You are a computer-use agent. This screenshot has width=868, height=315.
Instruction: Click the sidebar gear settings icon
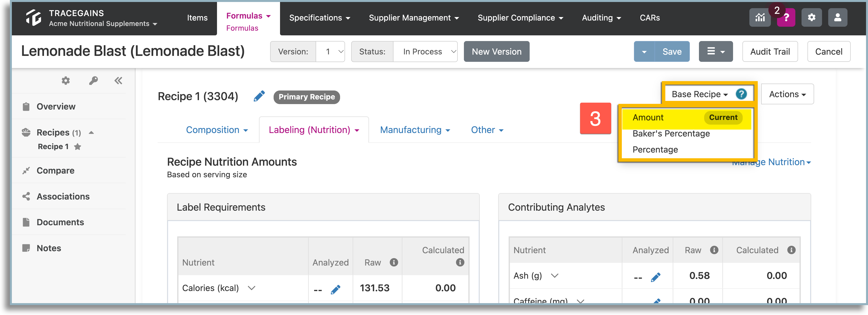66,81
